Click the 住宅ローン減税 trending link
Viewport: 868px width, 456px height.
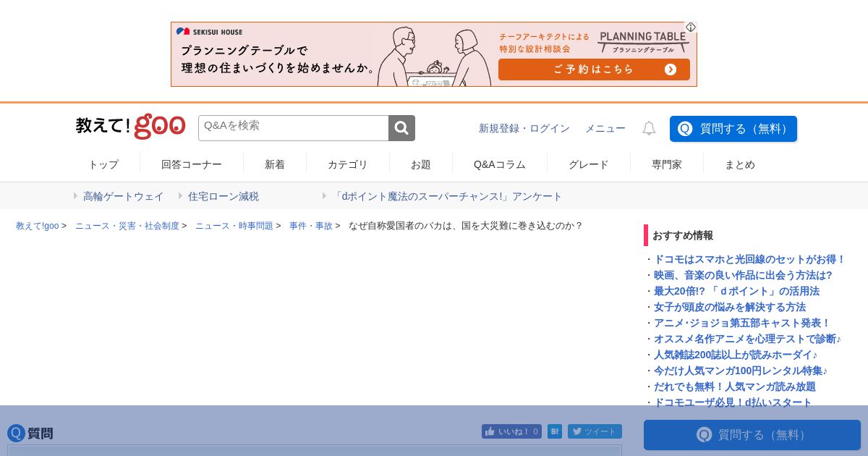[x=224, y=196]
